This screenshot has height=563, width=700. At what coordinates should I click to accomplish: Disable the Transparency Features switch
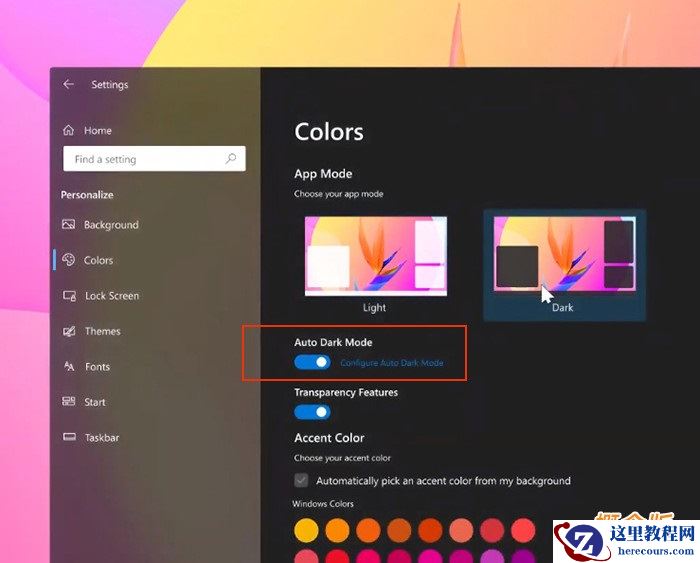click(312, 412)
